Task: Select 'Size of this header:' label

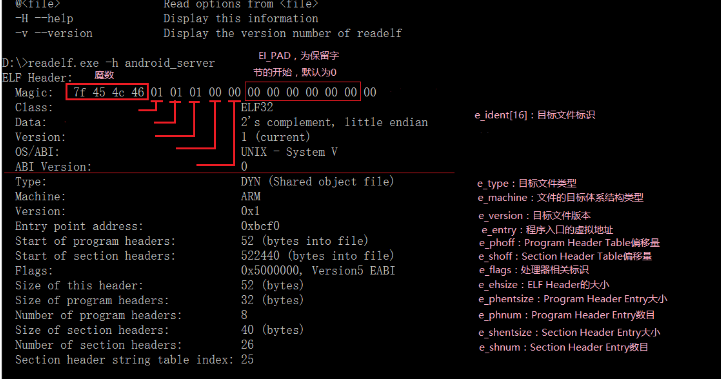Action: 79,286
